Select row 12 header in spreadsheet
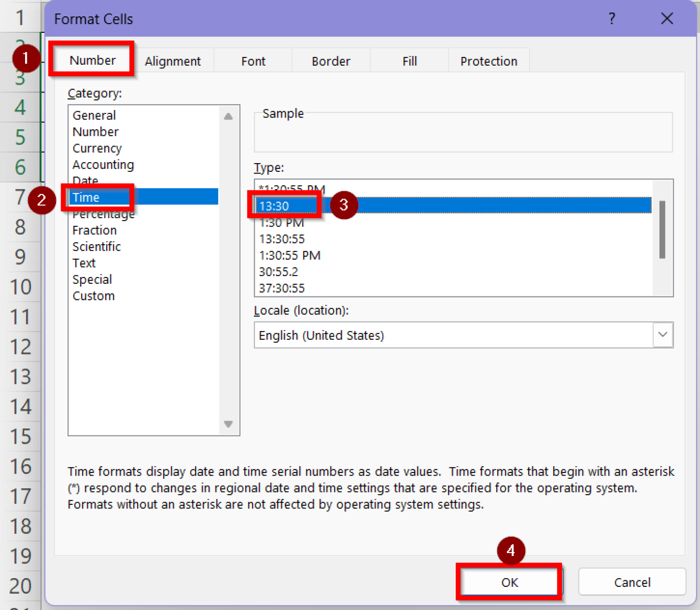 pos(21,347)
